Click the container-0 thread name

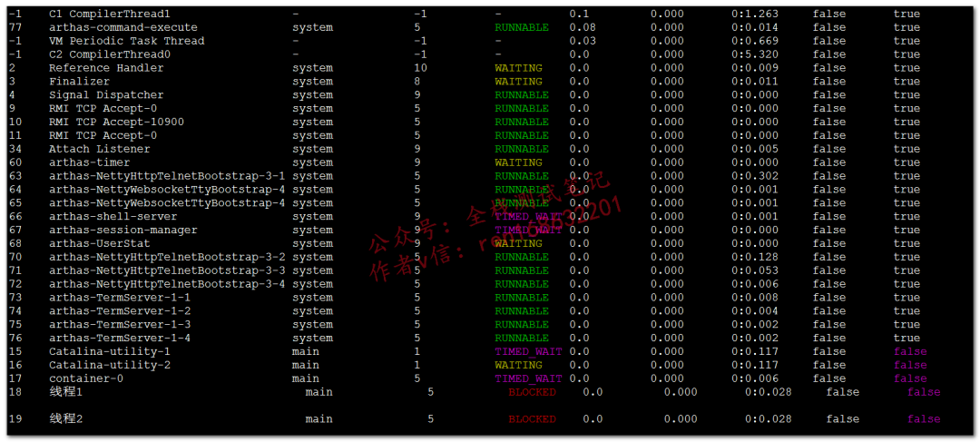tap(86, 378)
